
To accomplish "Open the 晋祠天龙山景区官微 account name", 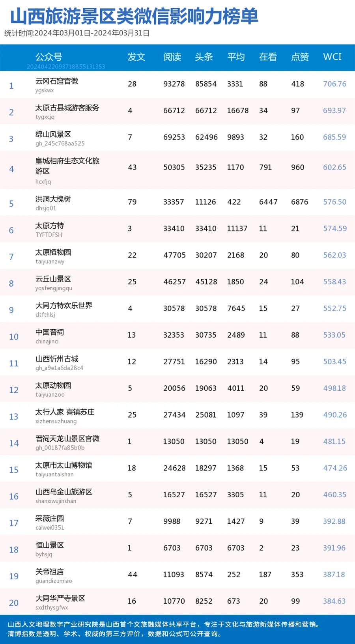I will (67, 439).
